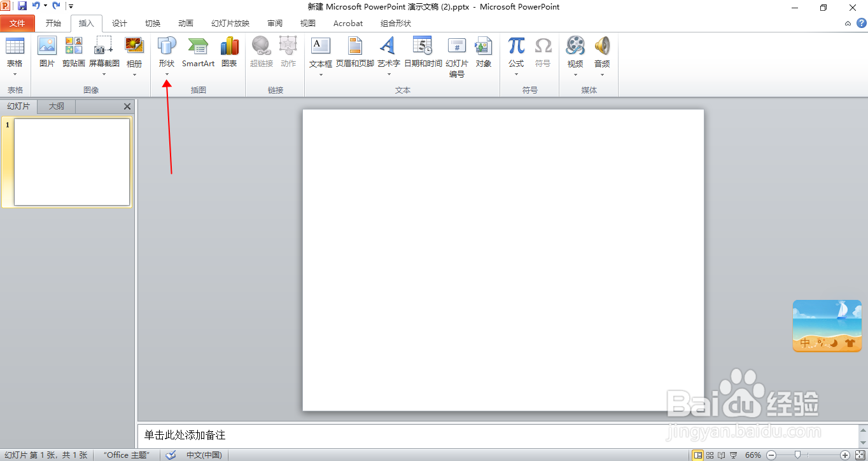Viewport: 868px width, 461px height.
Task: Switch to the 动画 ribbon tab
Action: click(x=186, y=24)
